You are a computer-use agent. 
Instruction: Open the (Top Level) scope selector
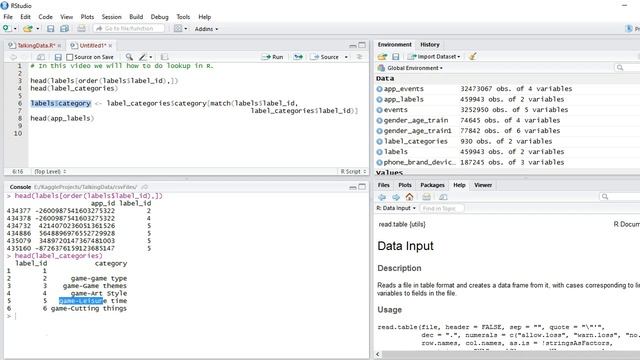(x=50, y=172)
